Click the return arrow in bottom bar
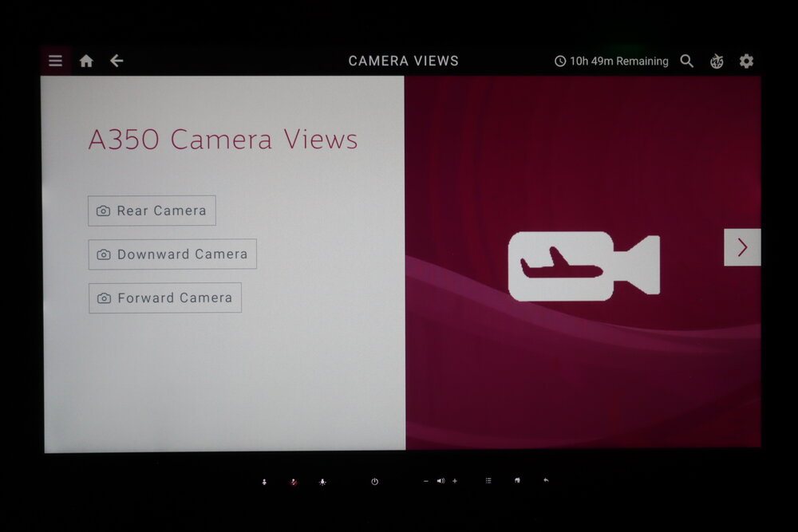The height and width of the screenshot is (532, 798). [546, 480]
